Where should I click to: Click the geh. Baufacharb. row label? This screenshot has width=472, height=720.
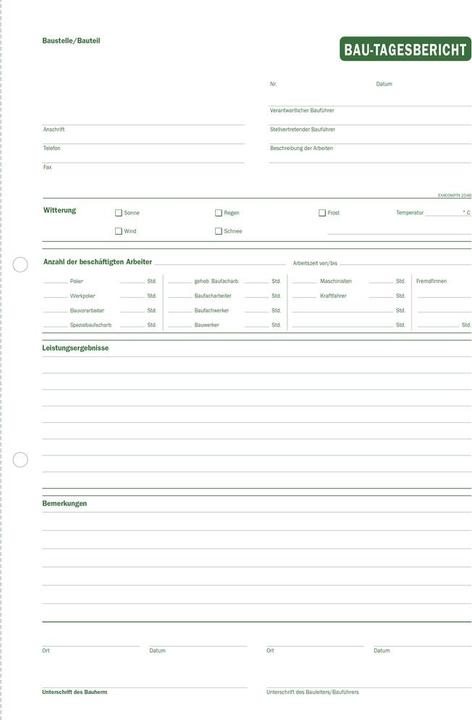216,281
